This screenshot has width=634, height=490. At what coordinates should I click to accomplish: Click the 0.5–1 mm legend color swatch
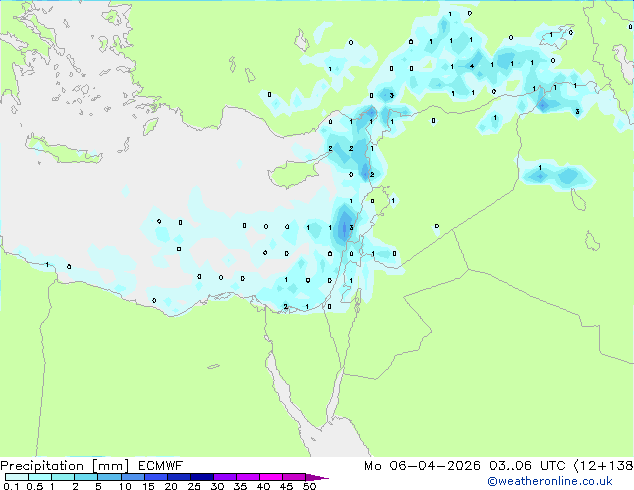click(40, 477)
